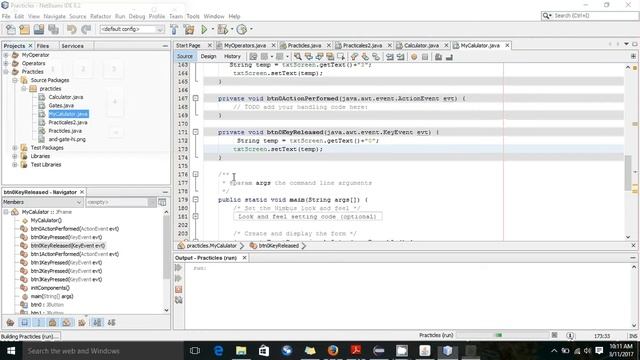Open Microsoft Edge from the taskbar
640x360 pixels.
pyautogui.click(x=218, y=351)
